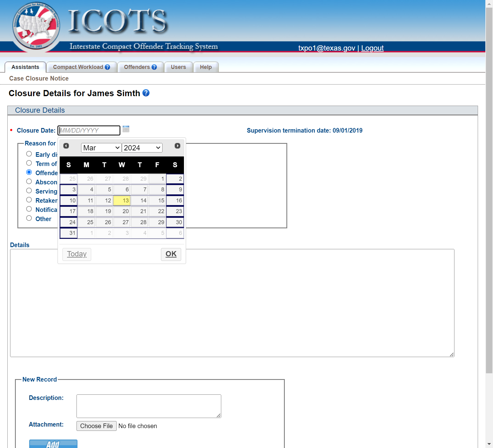Image resolution: width=493 pixels, height=448 pixels.
Task: Switch to the Help tab
Action: 206,67
